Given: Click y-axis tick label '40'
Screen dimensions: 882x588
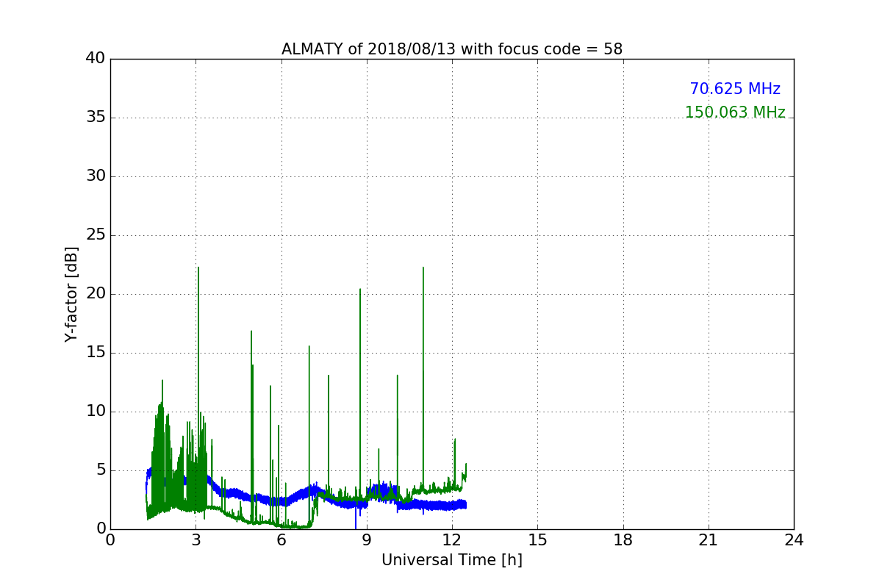Looking at the screenshot, I should point(96,58).
